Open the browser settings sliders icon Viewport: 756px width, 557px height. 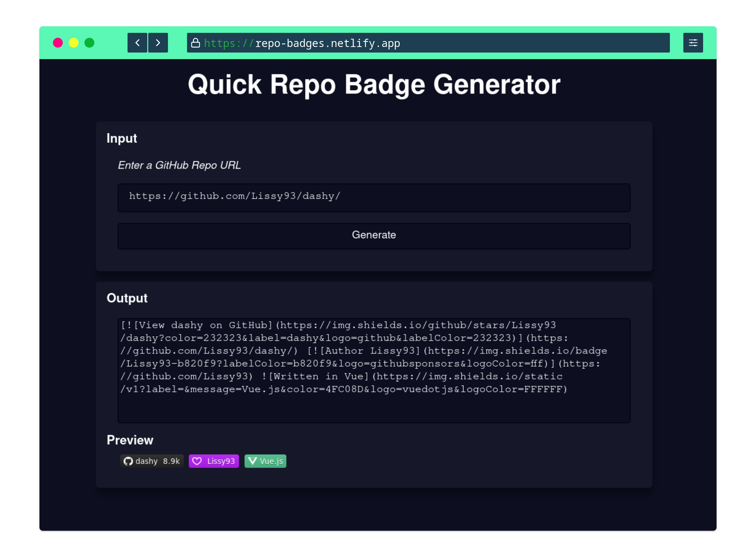pos(693,43)
